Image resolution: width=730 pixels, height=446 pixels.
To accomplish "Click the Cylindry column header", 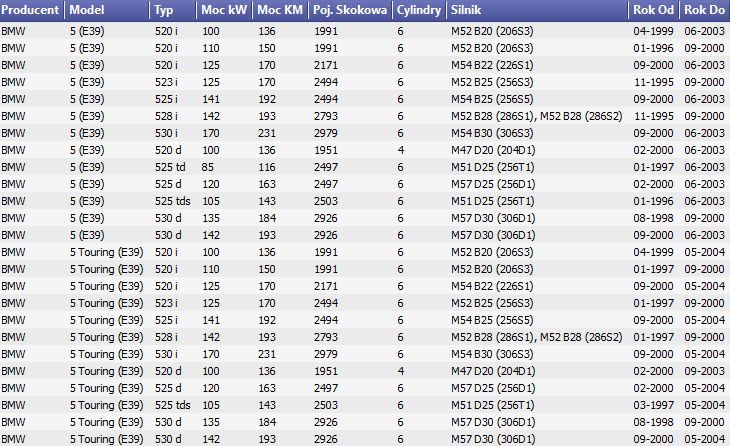I will (x=419, y=10).
